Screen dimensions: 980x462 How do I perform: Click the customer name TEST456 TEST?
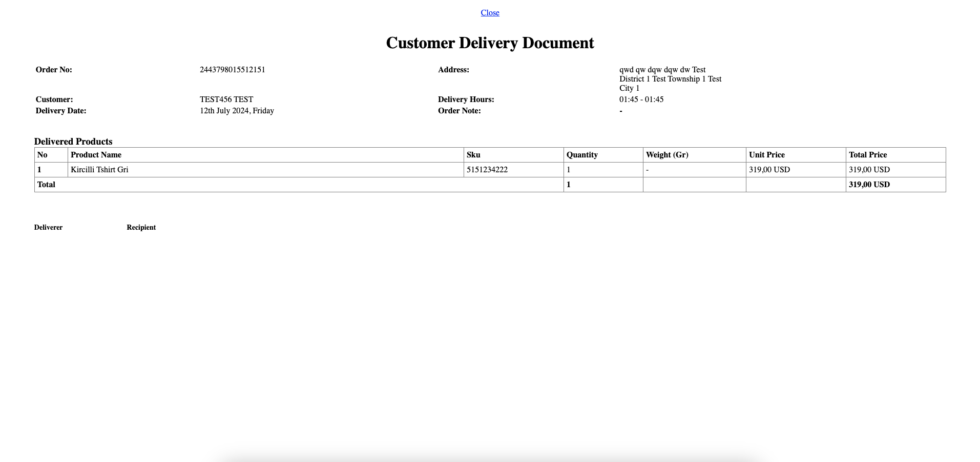pos(226,99)
